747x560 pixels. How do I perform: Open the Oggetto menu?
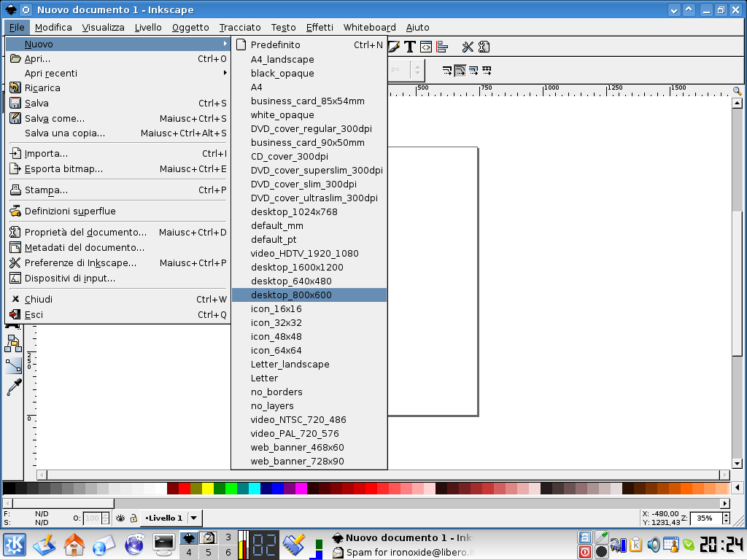point(190,28)
